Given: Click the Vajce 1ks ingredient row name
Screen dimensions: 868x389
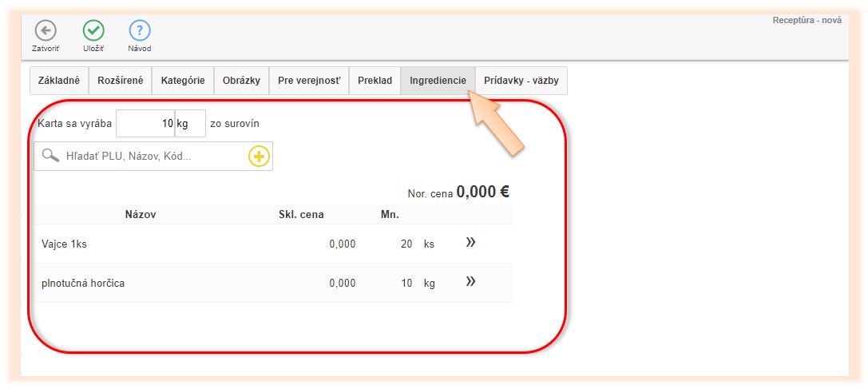Looking at the screenshot, I should 65,244.
